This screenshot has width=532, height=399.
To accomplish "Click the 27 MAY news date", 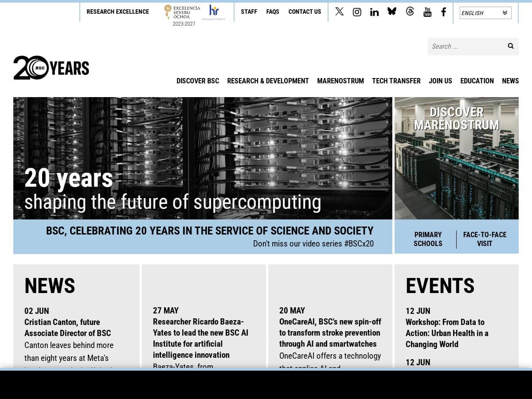I will pos(166,310).
